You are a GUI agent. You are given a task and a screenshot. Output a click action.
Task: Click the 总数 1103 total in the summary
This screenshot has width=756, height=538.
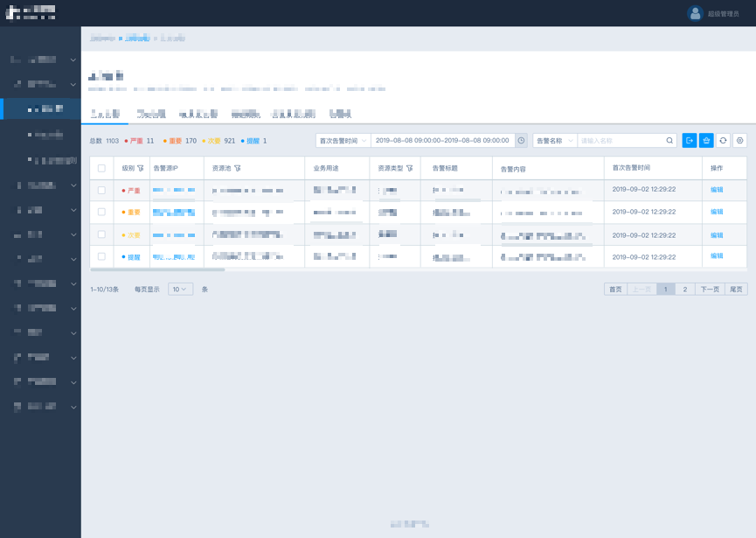[104, 141]
